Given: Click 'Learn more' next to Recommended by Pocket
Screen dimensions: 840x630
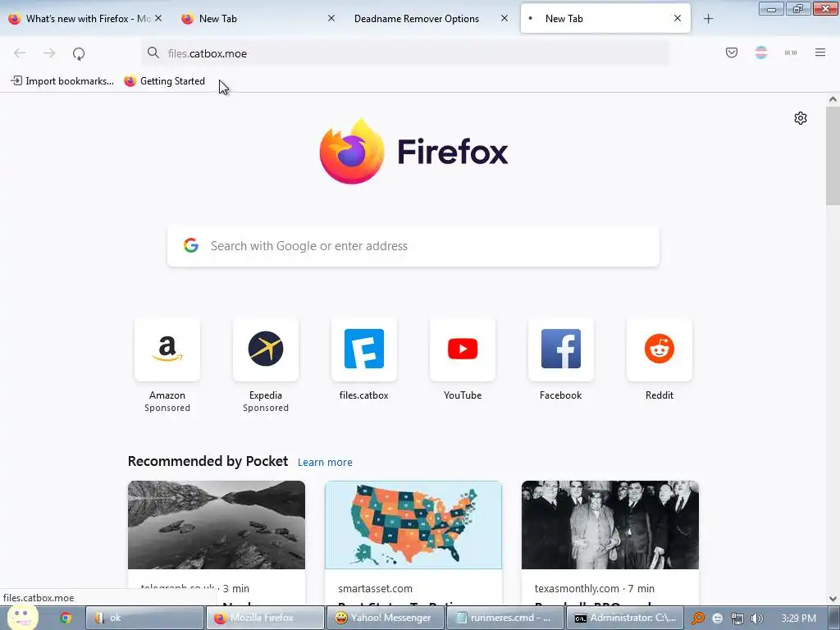Looking at the screenshot, I should click(x=325, y=462).
